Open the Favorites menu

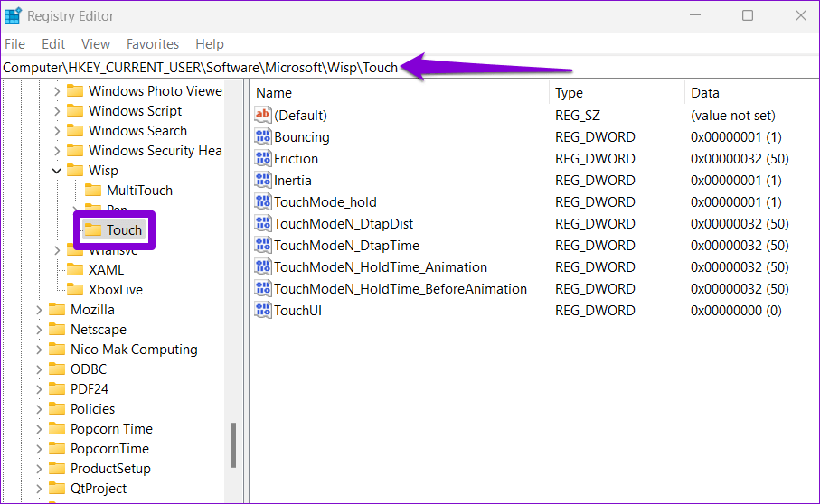(153, 44)
